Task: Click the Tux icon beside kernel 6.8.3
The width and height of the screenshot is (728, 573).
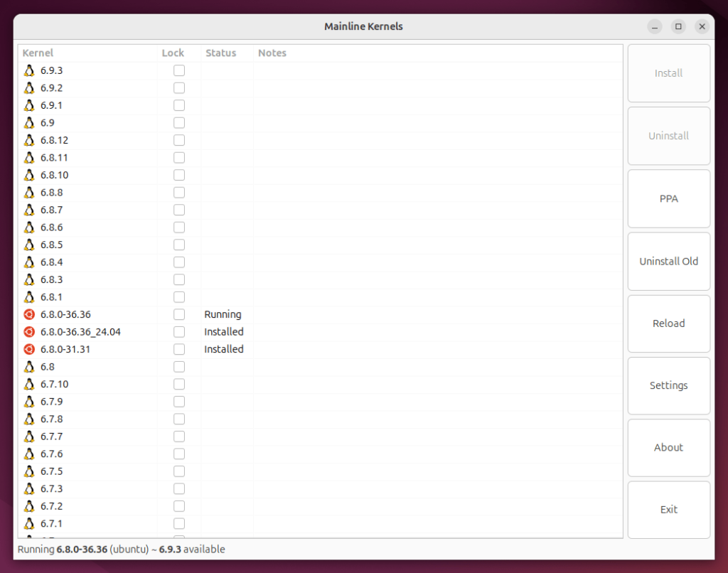Action: pyautogui.click(x=29, y=279)
